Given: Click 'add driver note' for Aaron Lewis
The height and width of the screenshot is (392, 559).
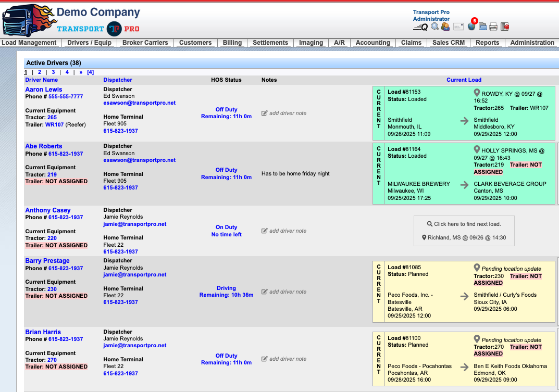Looking at the screenshot, I should pos(288,113).
